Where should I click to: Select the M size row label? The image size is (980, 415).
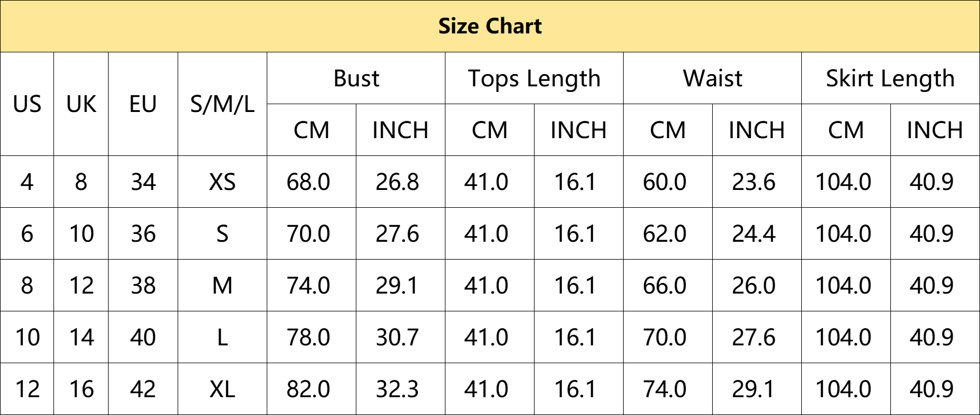(x=222, y=285)
